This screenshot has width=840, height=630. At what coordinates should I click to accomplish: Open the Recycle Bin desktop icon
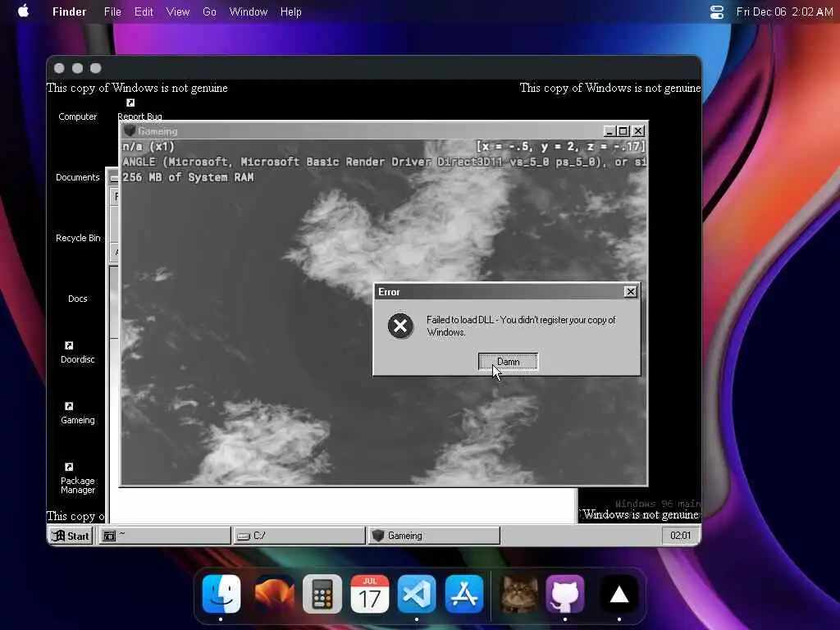click(x=78, y=238)
